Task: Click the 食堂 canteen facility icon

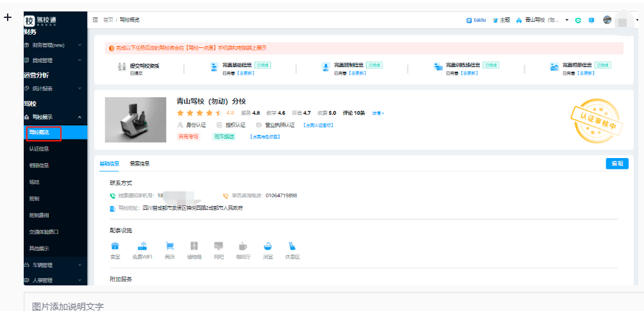Action: pos(115,246)
